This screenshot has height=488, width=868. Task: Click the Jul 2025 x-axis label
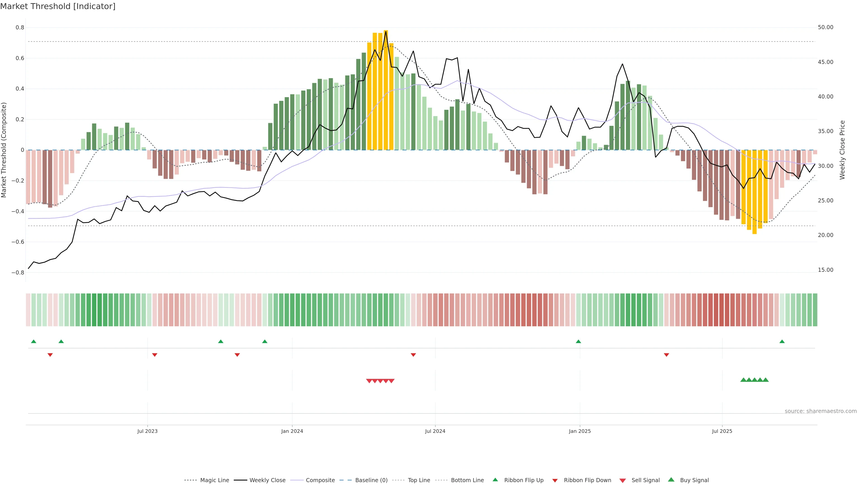[x=722, y=431]
